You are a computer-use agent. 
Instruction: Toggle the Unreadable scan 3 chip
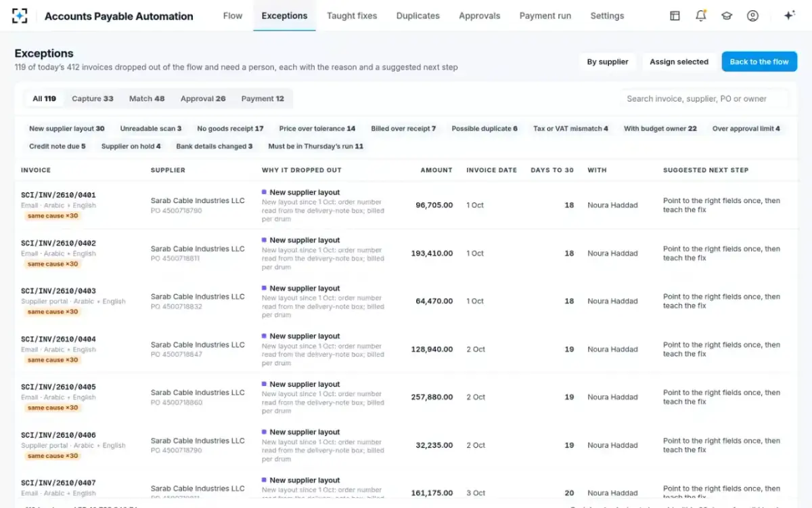[x=151, y=129]
